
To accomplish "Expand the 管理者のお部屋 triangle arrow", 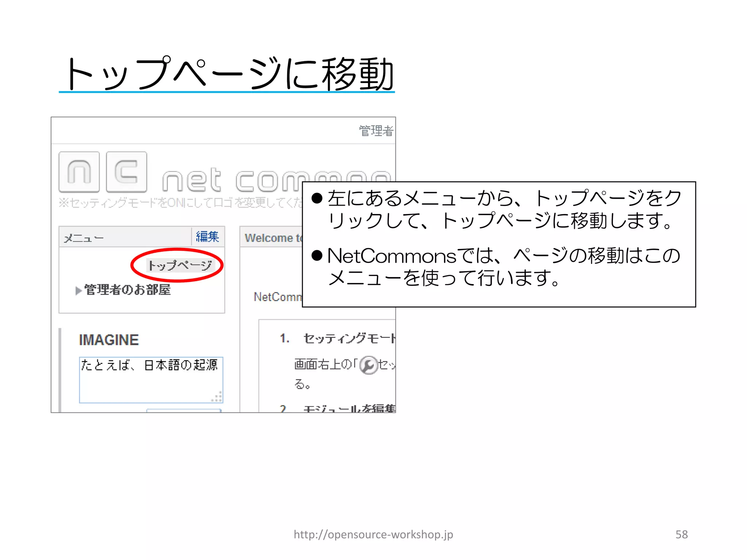I will (x=78, y=291).
